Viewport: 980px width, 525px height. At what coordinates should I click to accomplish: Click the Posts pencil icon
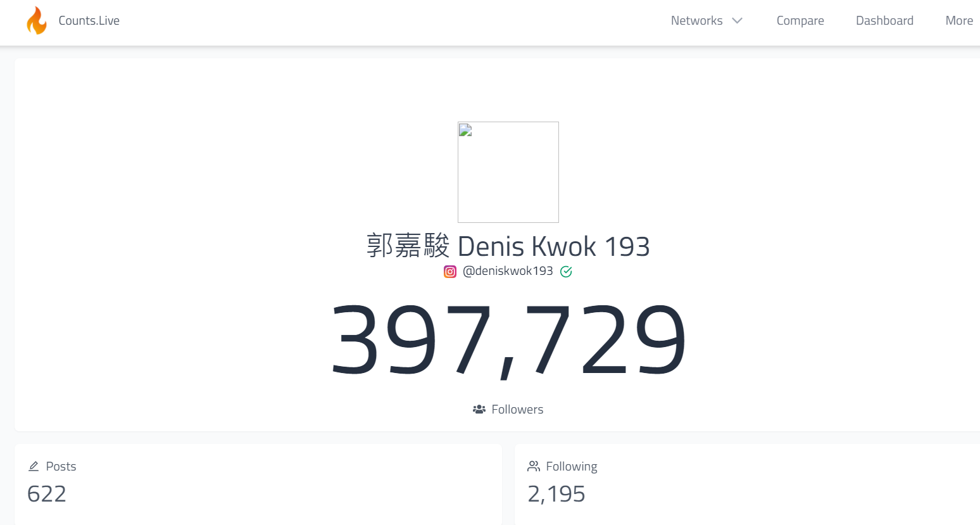tap(34, 465)
